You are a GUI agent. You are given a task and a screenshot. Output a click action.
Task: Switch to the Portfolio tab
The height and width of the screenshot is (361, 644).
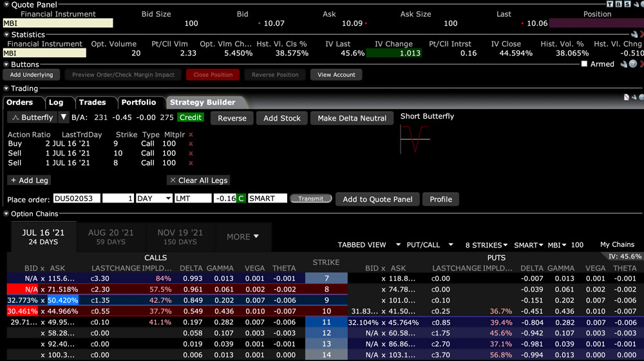click(138, 102)
